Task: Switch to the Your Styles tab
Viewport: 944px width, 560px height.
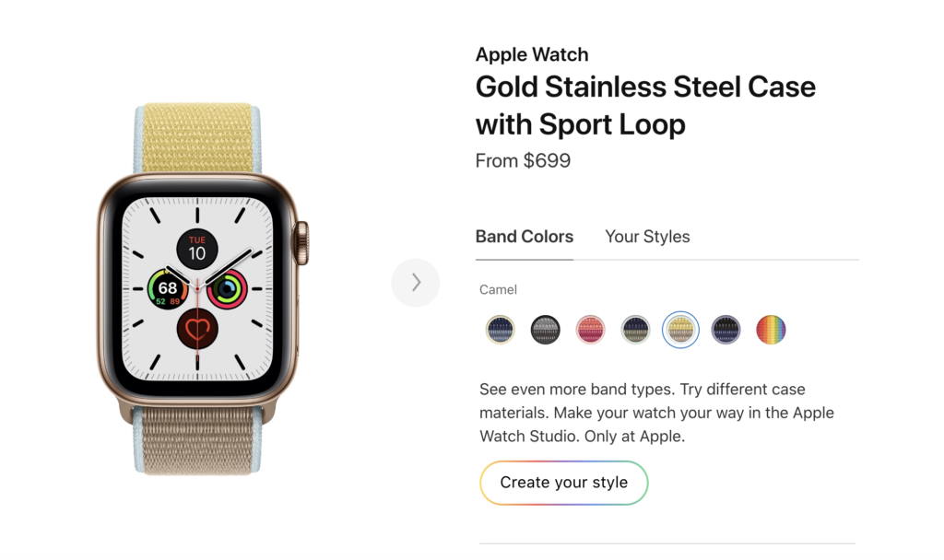Action: point(647,237)
